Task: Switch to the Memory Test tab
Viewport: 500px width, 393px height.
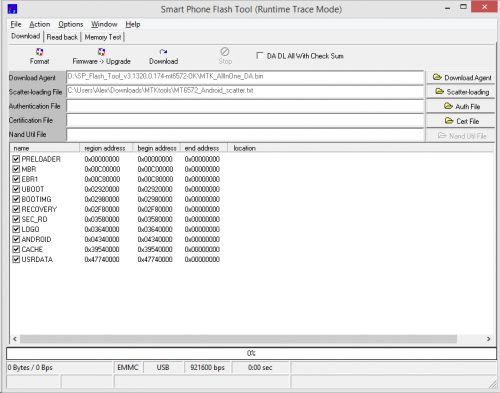Action: coord(103,37)
